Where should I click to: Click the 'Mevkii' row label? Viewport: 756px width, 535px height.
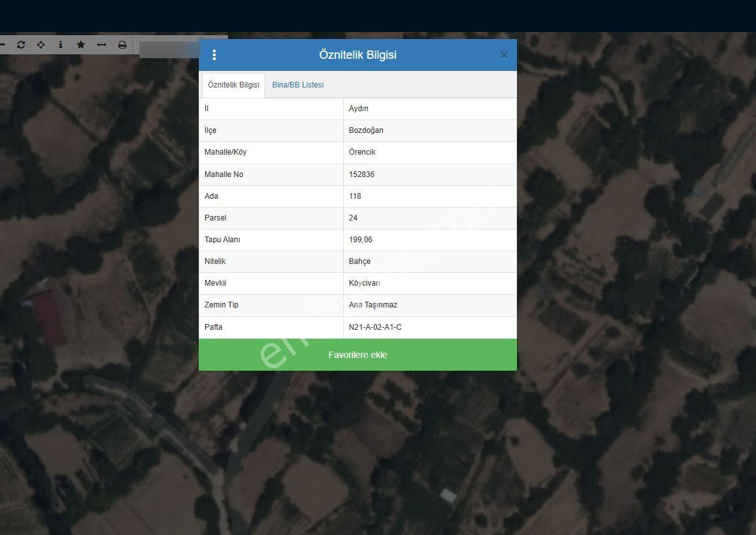pos(215,283)
